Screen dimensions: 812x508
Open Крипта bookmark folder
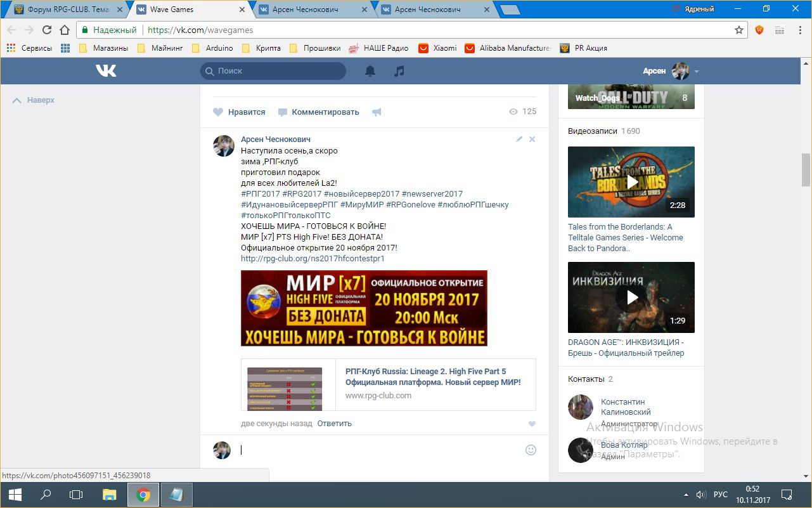[x=261, y=48]
